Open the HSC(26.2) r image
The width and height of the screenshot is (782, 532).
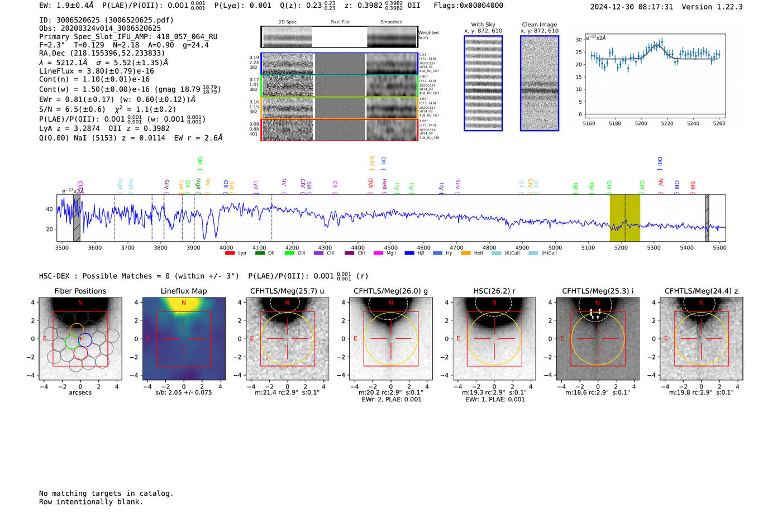point(494,339)
